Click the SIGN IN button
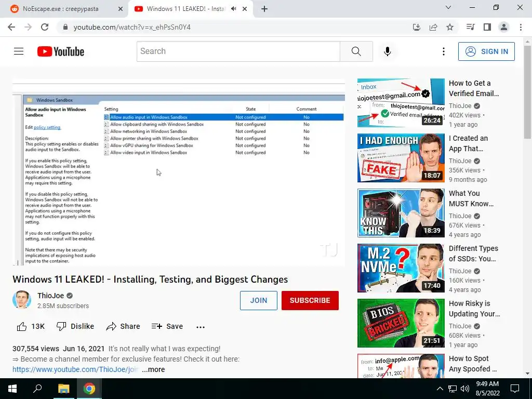The height and width of the screenshot is (399, 532). tap(486, 51)
